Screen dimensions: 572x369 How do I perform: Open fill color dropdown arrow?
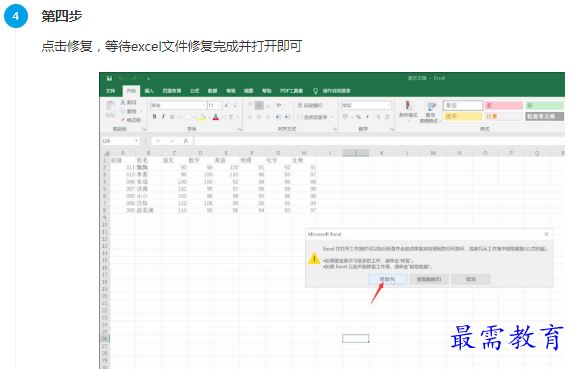[209, 117]
